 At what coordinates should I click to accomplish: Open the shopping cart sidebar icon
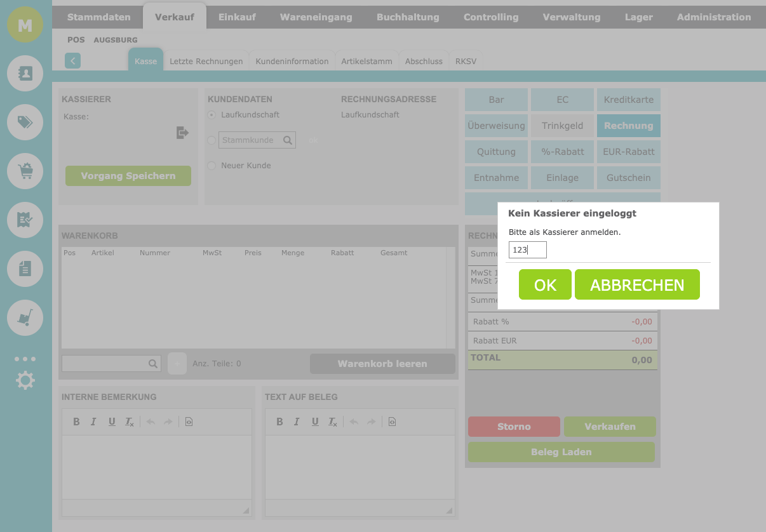[x=25, y=171]
